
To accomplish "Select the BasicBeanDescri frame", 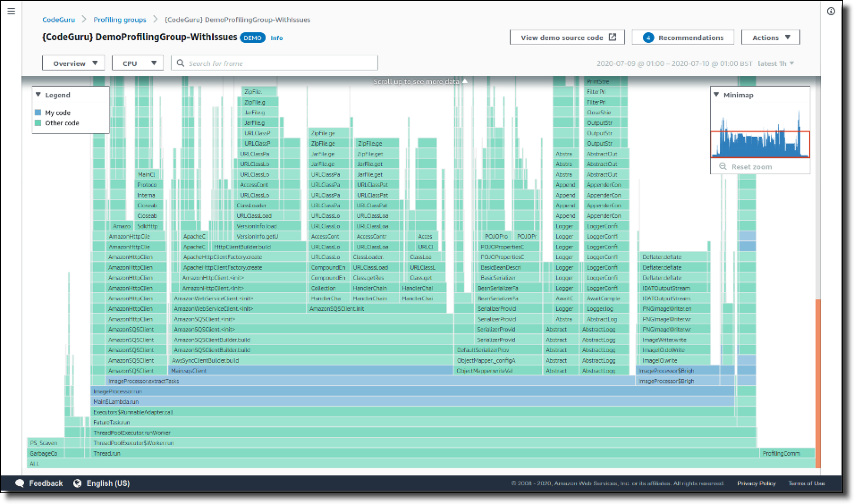I will coord(509,268).
